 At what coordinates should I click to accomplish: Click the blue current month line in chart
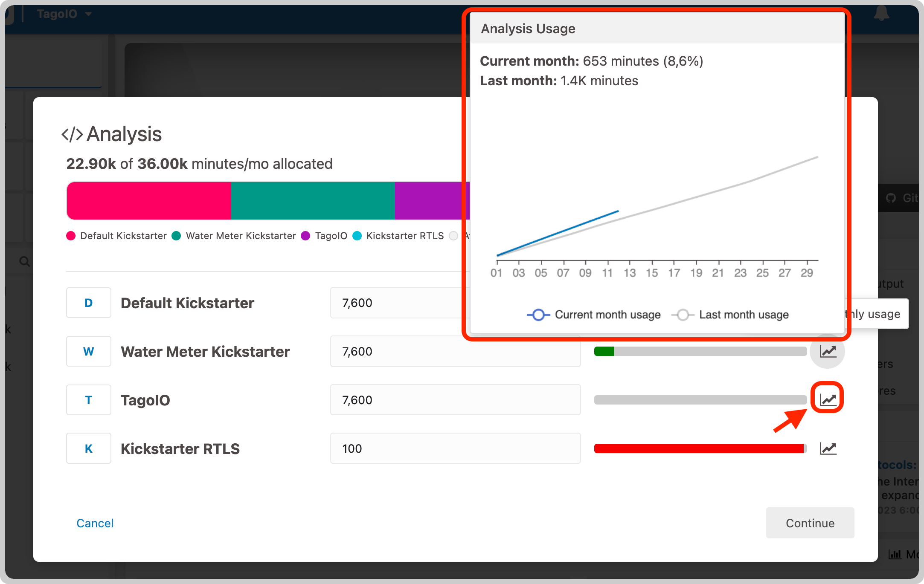[x=559, y=233]
